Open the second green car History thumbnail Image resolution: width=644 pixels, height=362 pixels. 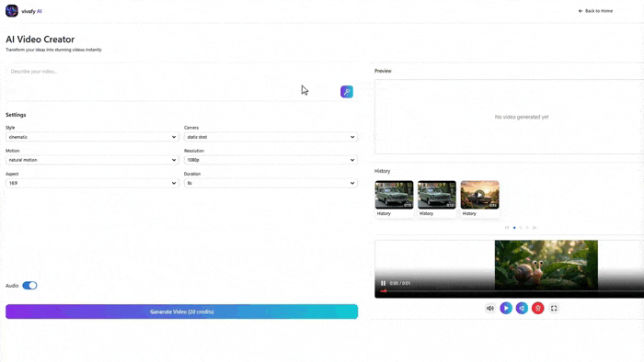[437, 195]
